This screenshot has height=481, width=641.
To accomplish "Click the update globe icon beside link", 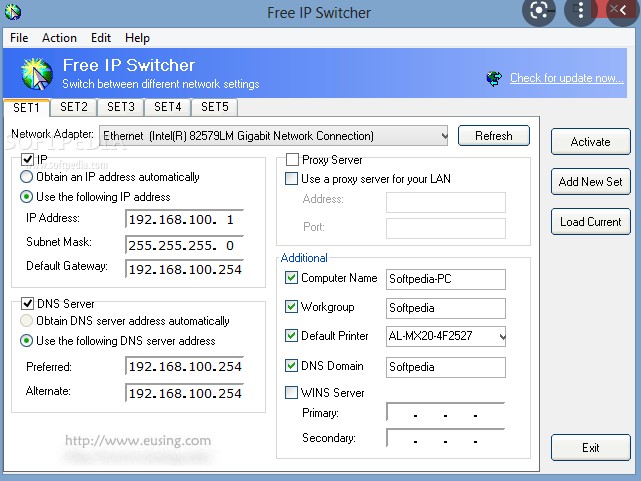I will click(x=494, y=78).
